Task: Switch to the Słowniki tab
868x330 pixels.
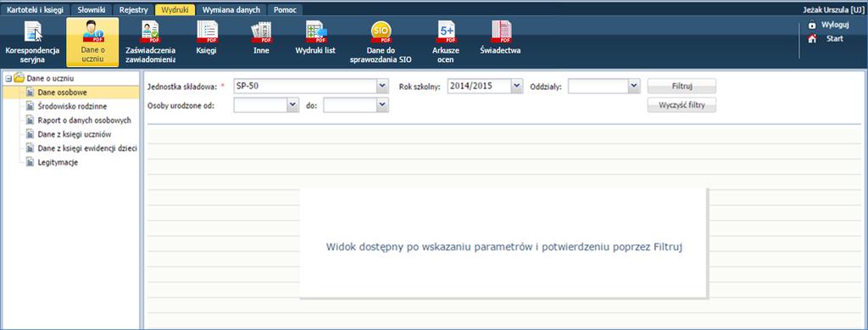Action: click(x=92, y=10)
